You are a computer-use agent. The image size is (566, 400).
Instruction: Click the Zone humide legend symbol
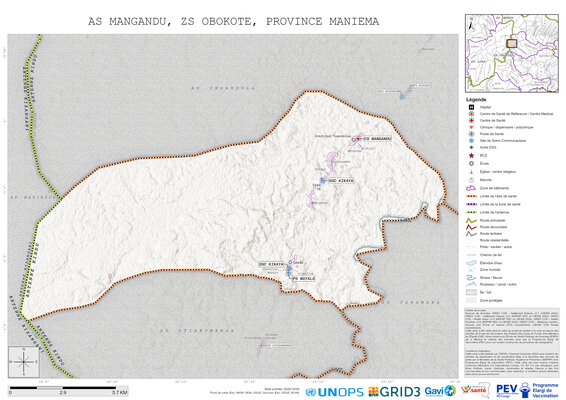point(471,270)
